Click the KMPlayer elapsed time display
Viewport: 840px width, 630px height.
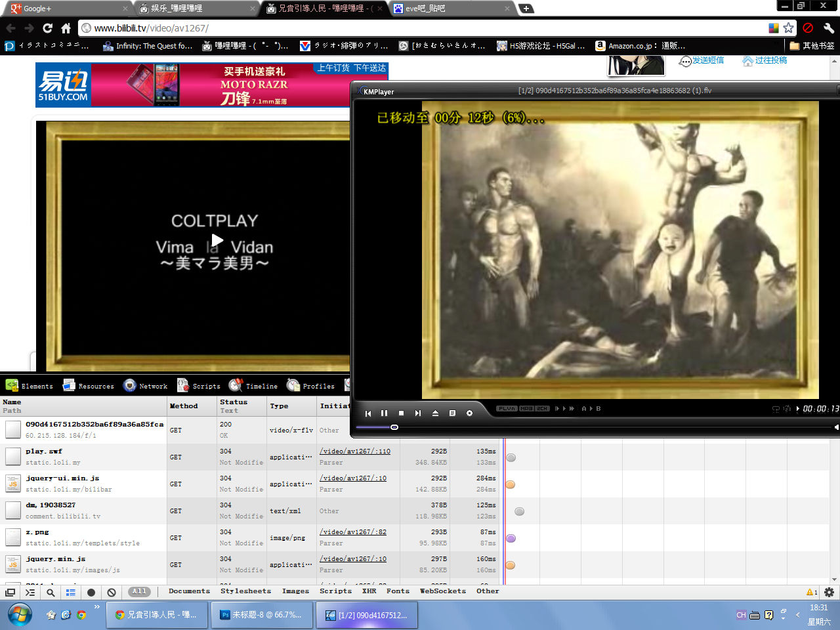coord(820,408)
